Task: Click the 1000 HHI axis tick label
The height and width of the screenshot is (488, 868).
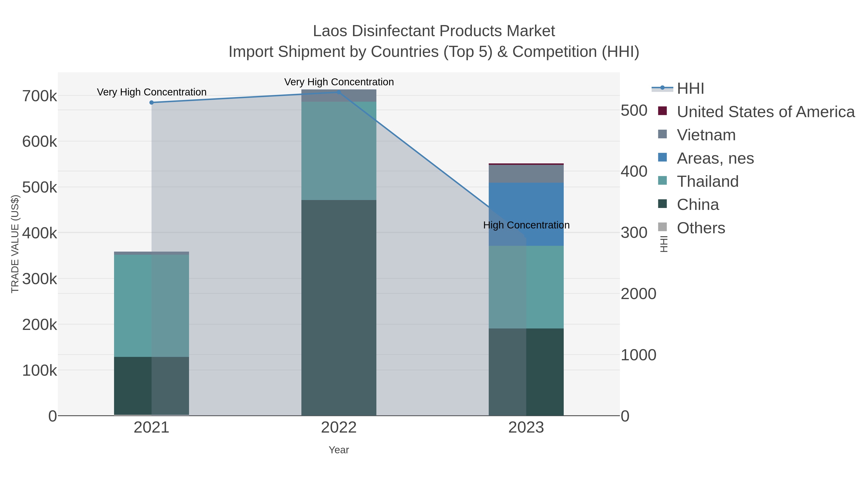Action: [638, 355]
